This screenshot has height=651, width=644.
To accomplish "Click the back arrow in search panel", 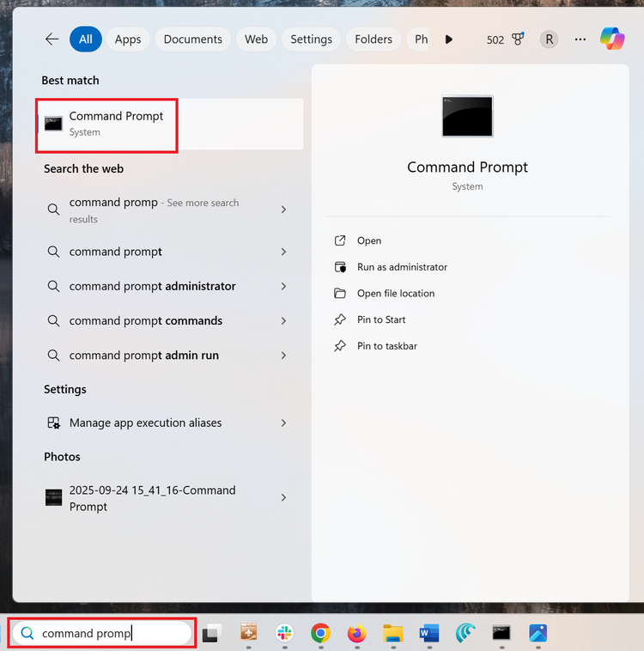I will [52, 39].
